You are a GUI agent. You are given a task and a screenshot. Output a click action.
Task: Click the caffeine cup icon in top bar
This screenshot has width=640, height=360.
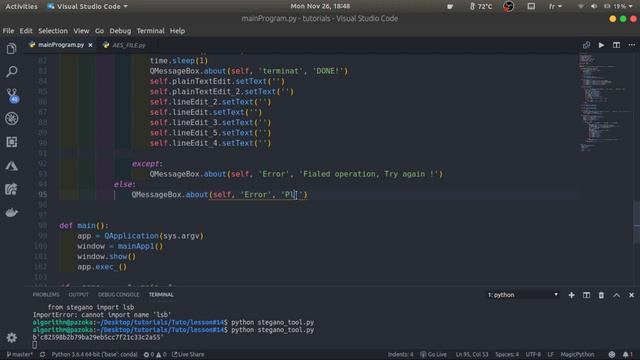(x=450, y=6)
